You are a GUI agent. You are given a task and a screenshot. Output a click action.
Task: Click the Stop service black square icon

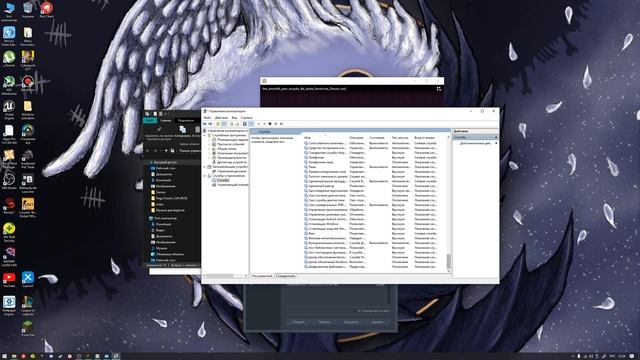click(x=270, y=124)
